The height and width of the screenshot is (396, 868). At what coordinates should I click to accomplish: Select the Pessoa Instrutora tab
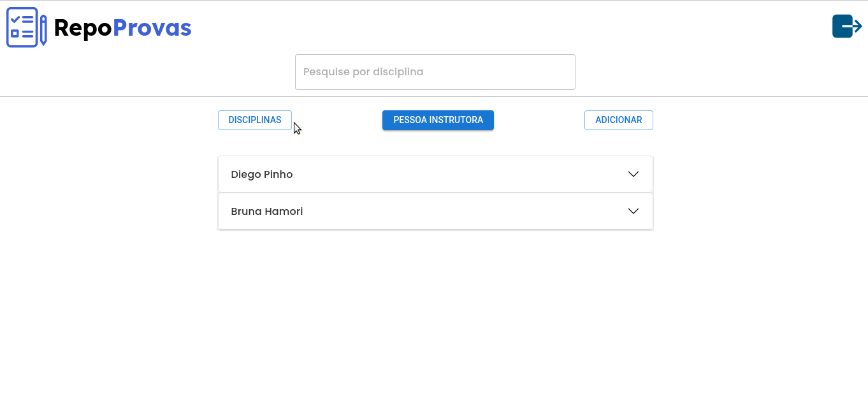(x=438, y=120)
